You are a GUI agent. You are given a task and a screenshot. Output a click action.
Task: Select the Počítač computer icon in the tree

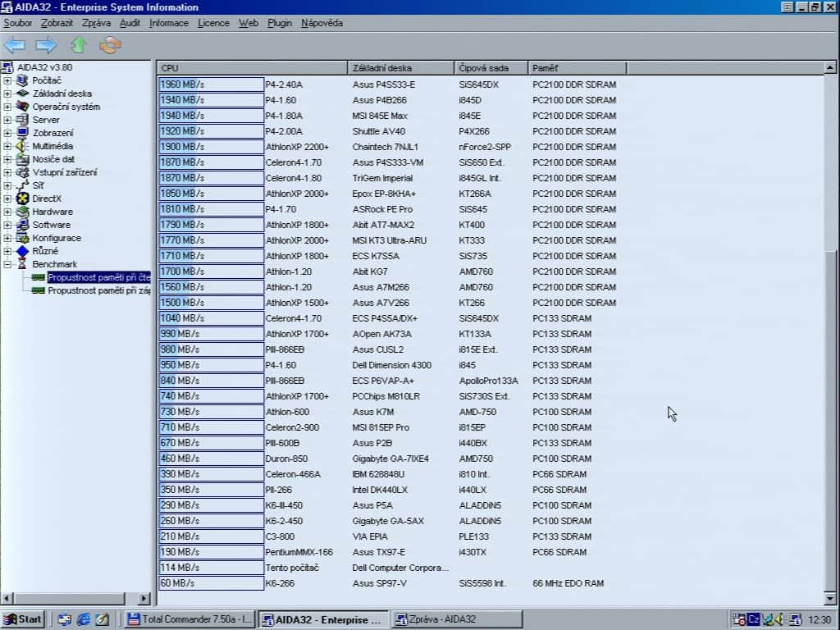tap(22, 80)
